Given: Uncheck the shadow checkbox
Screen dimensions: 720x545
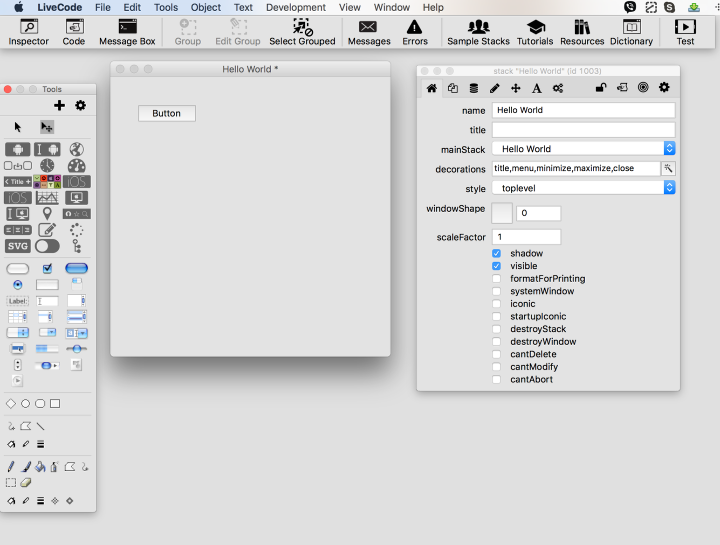Looking at the screenshot, I should (496, 253).
